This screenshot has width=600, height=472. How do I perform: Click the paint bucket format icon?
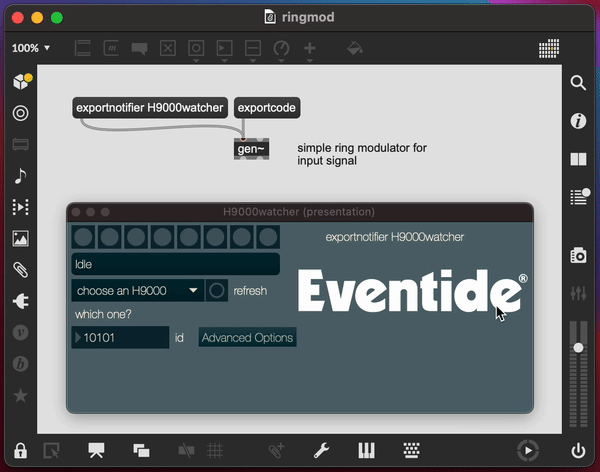(355, 49)
